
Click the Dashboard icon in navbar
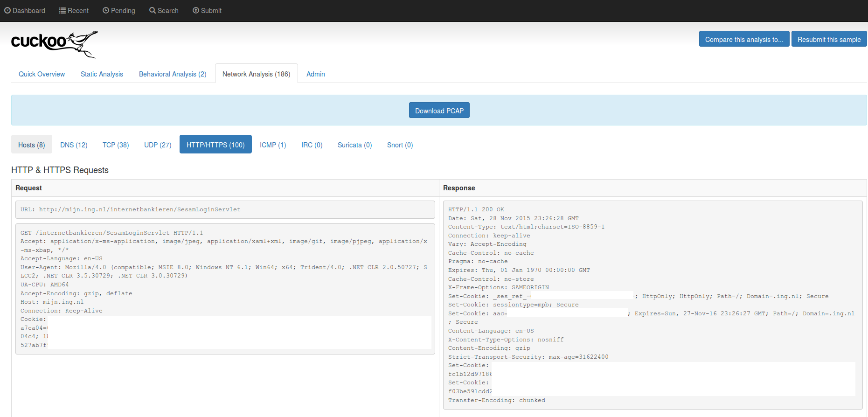point(7,10)
